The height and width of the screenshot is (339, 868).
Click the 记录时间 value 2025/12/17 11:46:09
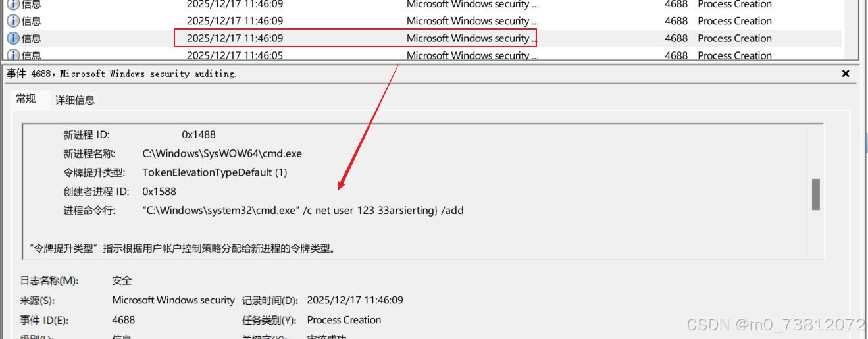tap(355, 300)
